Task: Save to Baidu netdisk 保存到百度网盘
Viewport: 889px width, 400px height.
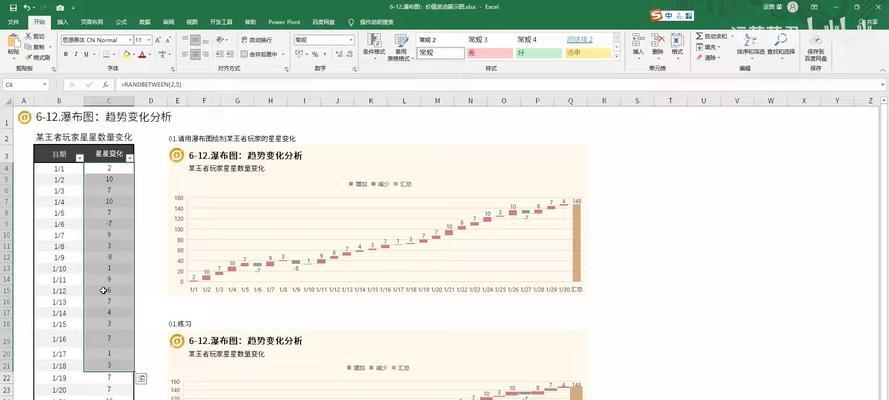Action: click(816, 48)
